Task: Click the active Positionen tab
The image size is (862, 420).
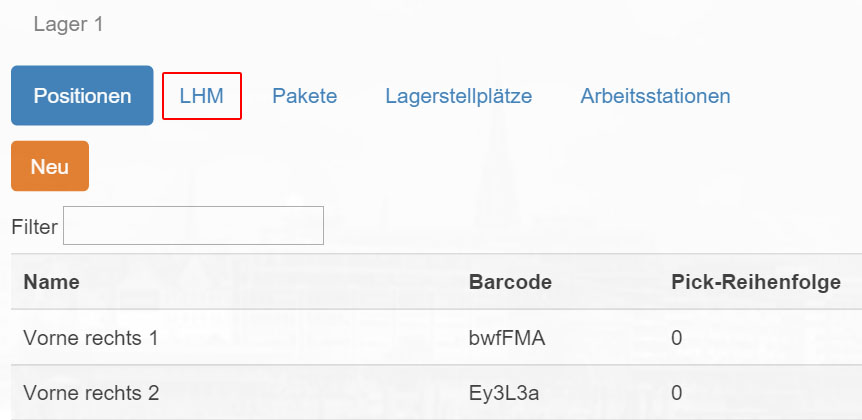Action: point(82,96)
